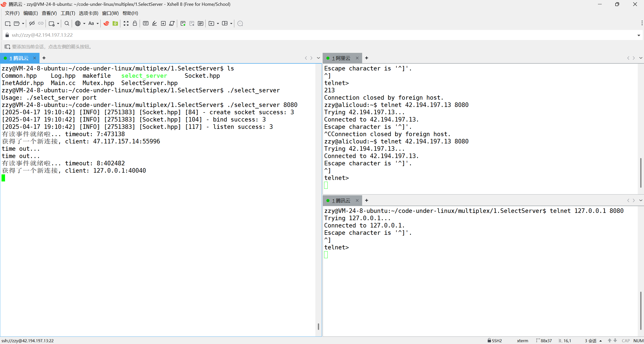Close the left 腾讯云 tab

(x=34, y=58)
